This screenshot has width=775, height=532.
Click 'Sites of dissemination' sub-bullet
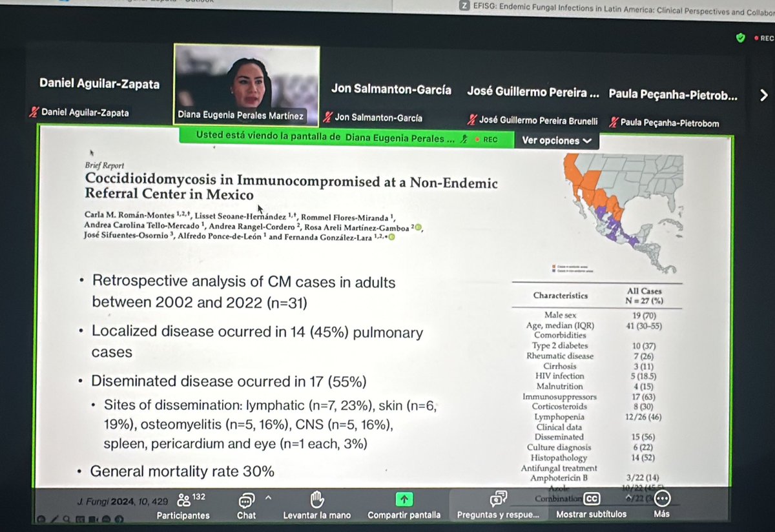pos(271,425)
